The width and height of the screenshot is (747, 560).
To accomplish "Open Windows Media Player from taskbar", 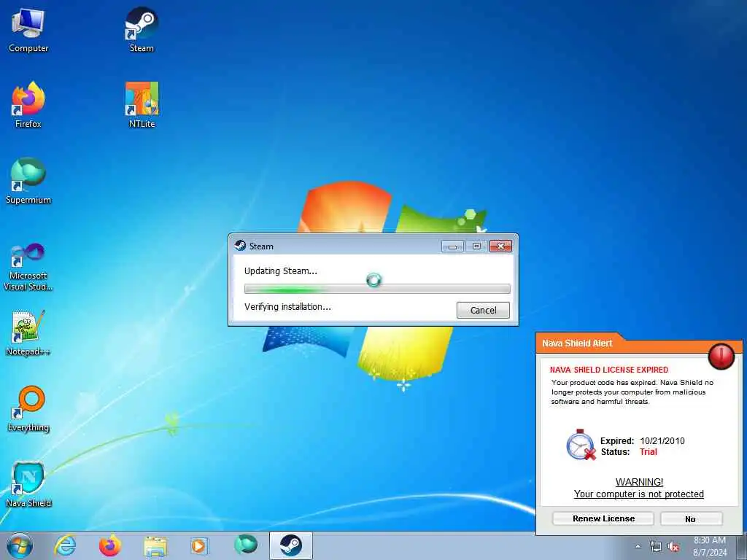I will pyautogui.click(x=198, y=545).
